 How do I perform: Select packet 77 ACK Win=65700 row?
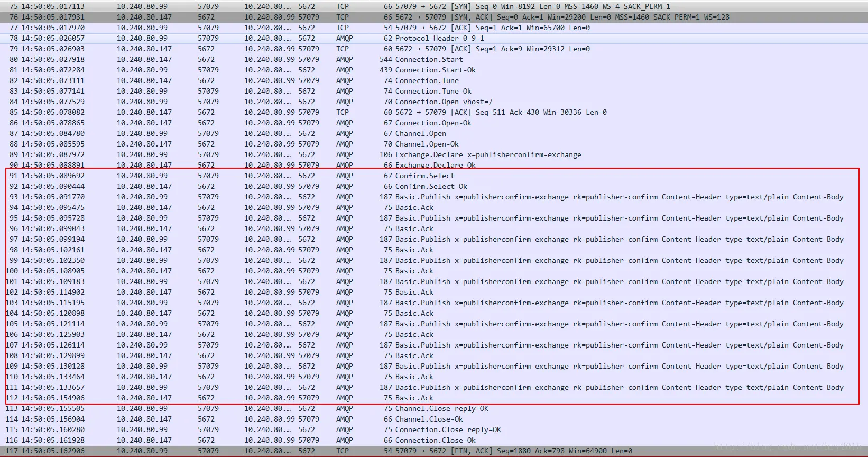coord(434,28)
